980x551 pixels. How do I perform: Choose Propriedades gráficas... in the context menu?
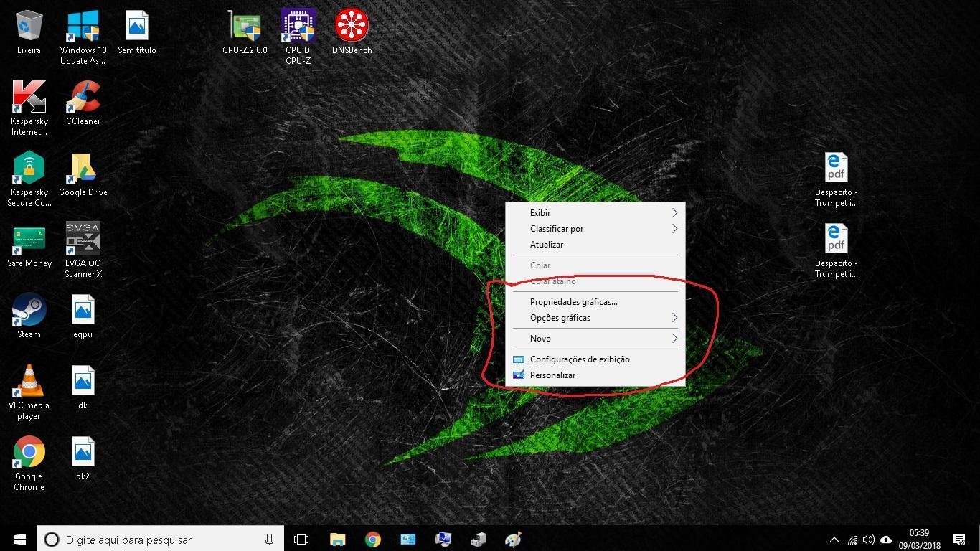pos(595,302)
